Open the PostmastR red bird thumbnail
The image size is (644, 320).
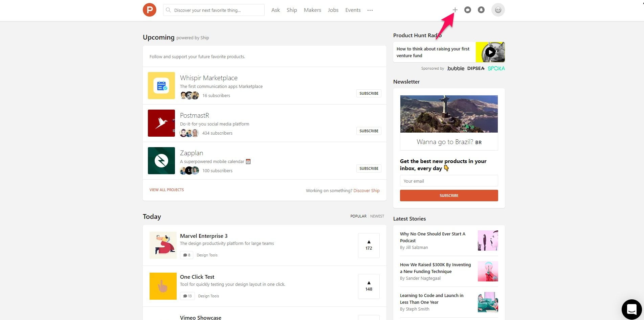(x=161, y=123)
